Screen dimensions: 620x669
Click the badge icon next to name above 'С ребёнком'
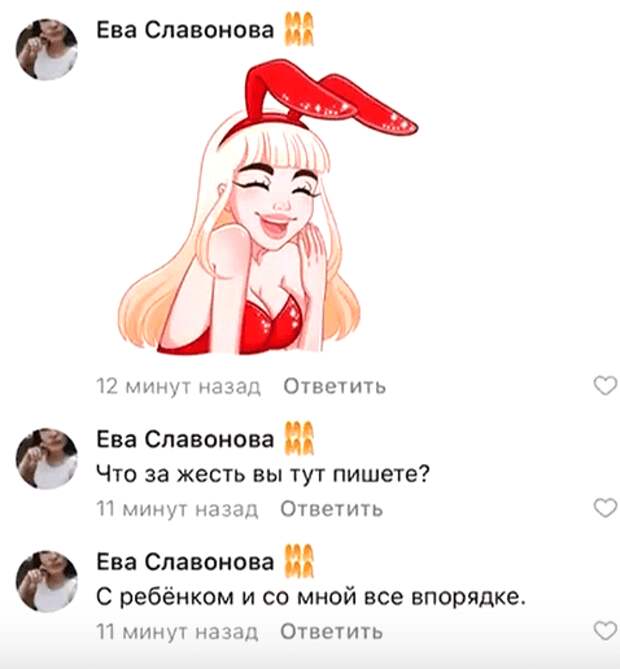299,561
